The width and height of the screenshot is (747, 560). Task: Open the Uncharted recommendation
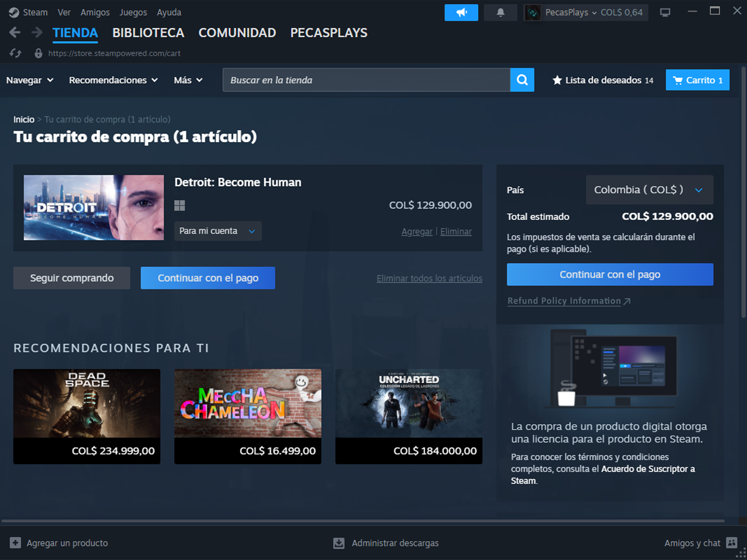[x=409, y=416]
